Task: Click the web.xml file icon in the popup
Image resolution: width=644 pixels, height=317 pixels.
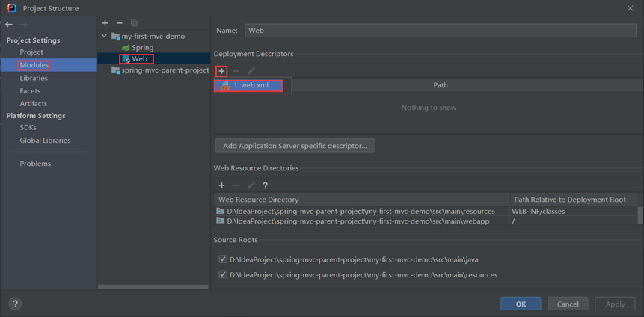Action: click(x=225, y=85)
